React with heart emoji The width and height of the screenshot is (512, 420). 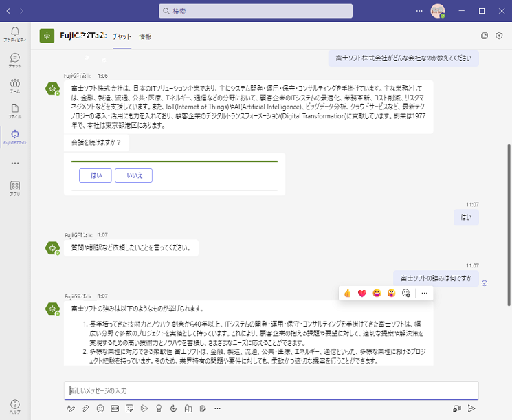(362, 294)
